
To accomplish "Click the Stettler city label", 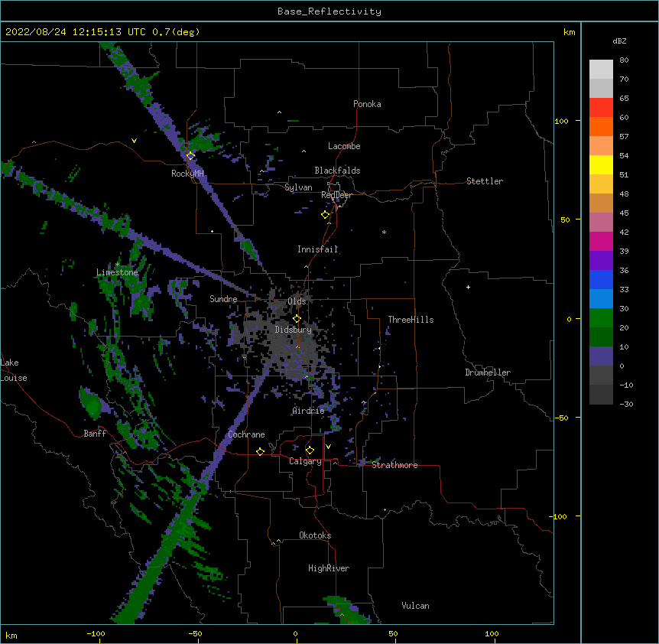I will pyautogui.click(x=485, y=181).
